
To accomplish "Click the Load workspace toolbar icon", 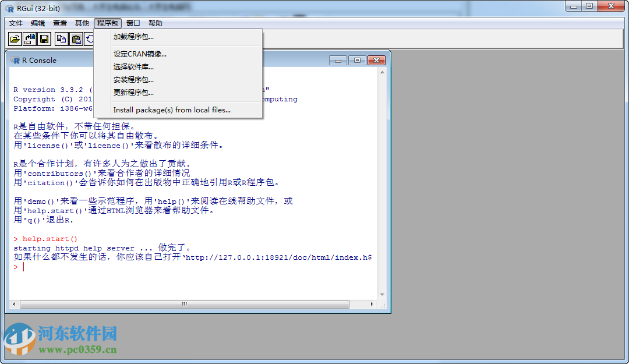I will (30, 39).
